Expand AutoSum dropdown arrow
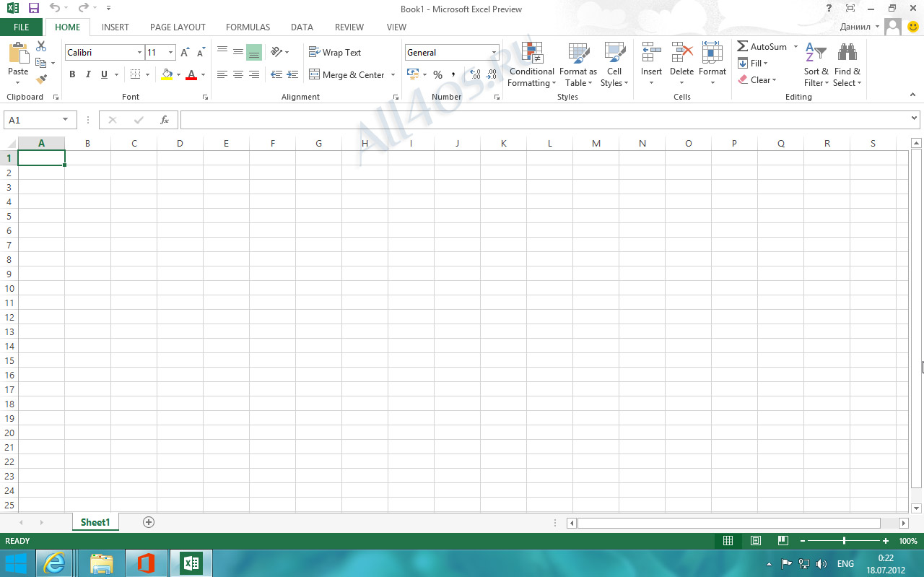This screenshot has height=577, width=924. pos(796,46)
